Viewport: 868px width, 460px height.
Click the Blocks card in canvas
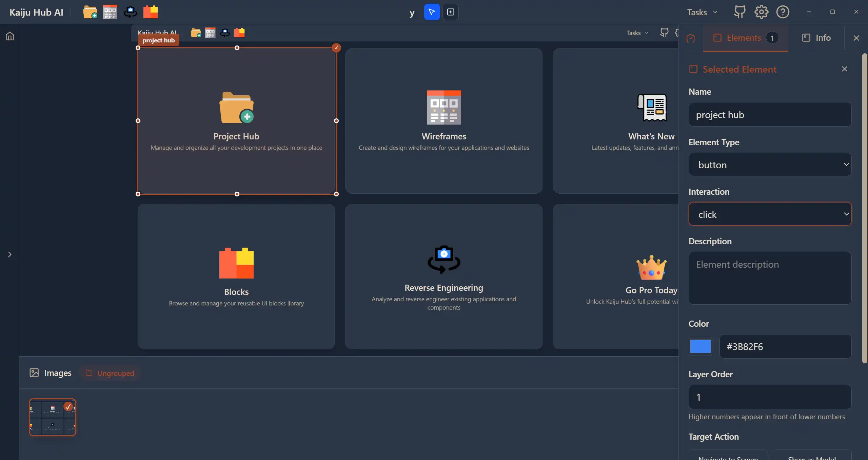tap(236, 276)
